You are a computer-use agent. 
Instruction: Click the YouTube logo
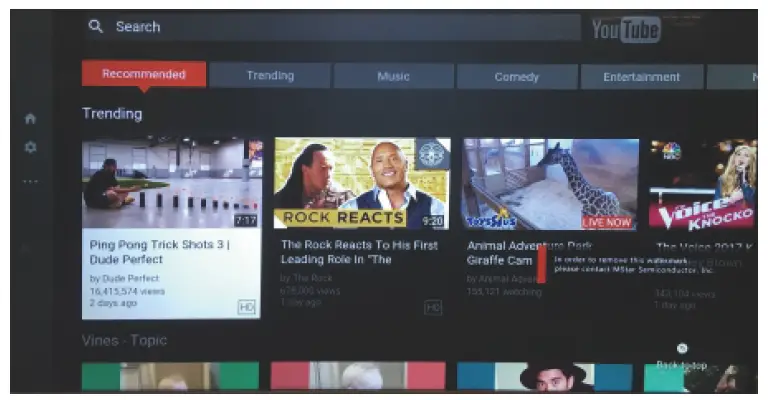(626, 29)
